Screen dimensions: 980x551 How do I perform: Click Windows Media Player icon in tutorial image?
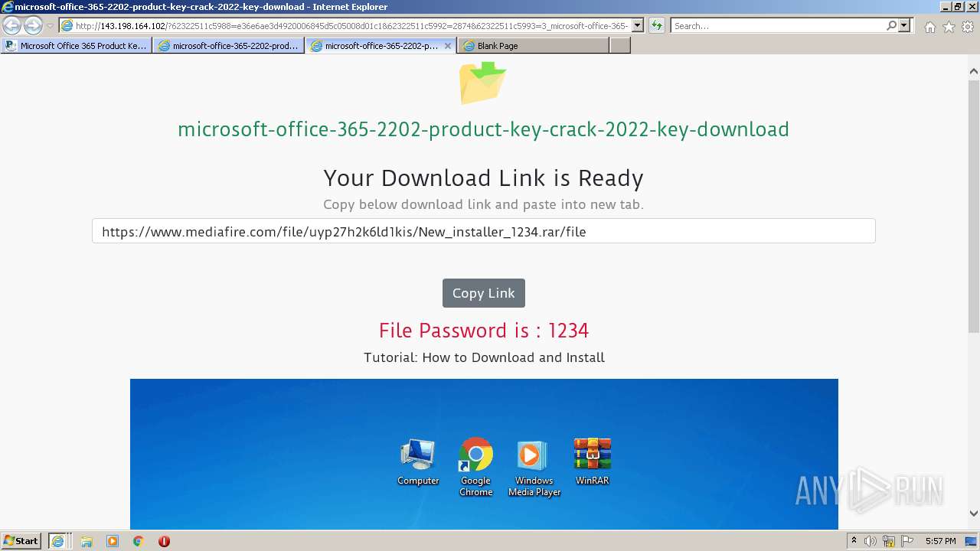pos(534,468)
